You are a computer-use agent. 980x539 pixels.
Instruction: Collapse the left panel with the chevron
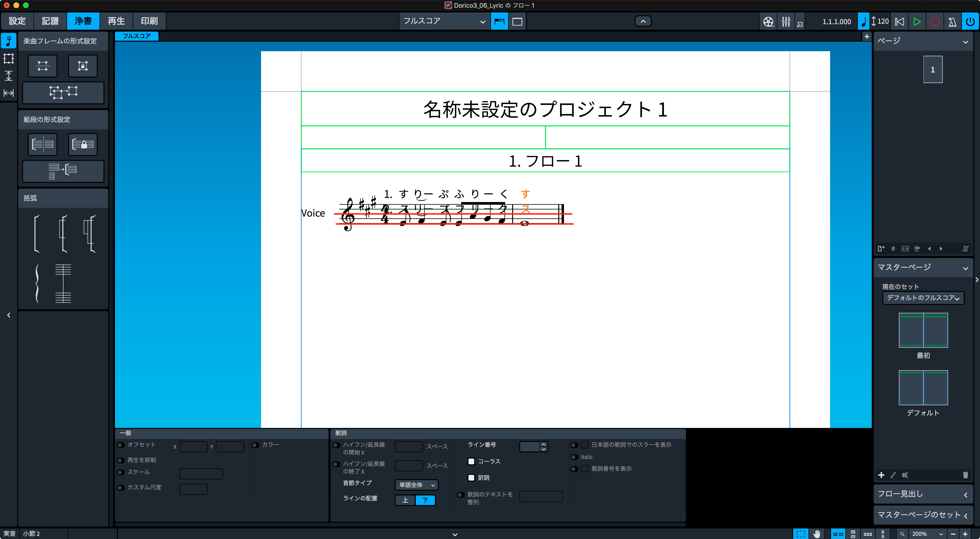[x=9, y=315]
